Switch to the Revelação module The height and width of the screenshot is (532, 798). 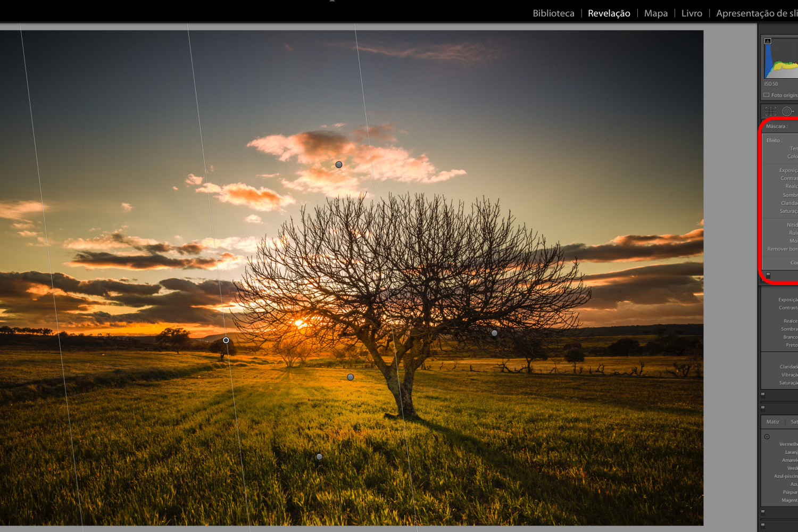tap(609, 13)
